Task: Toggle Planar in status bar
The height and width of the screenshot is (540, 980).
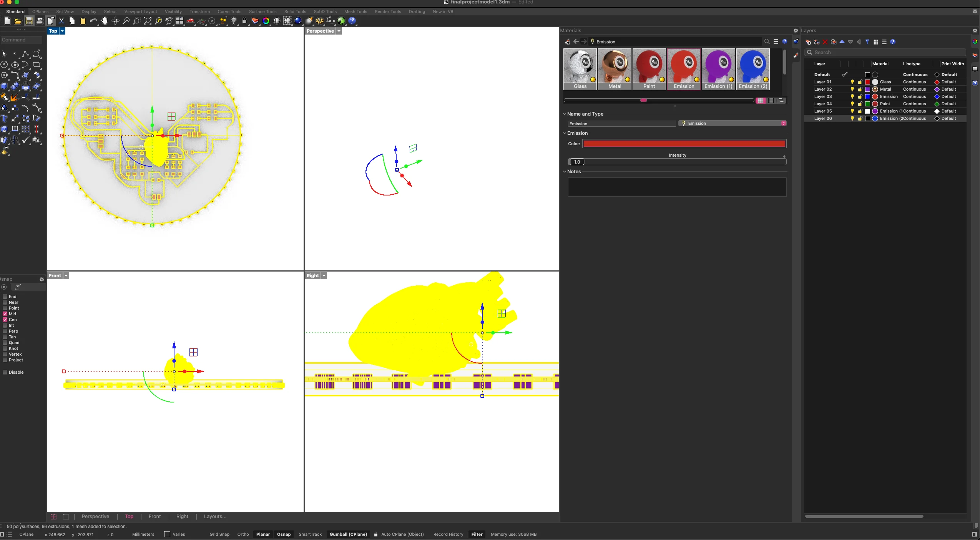Action: 263,534
